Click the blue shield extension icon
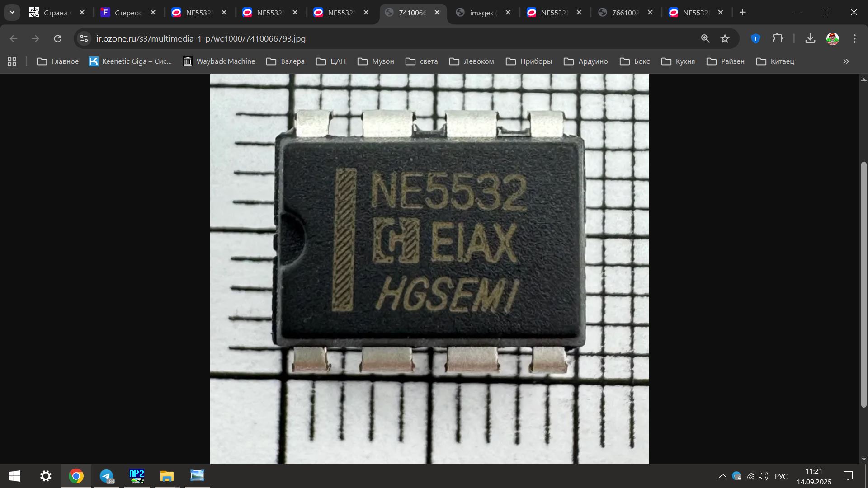This screenshot has width=868, height=488. [755, 39]
